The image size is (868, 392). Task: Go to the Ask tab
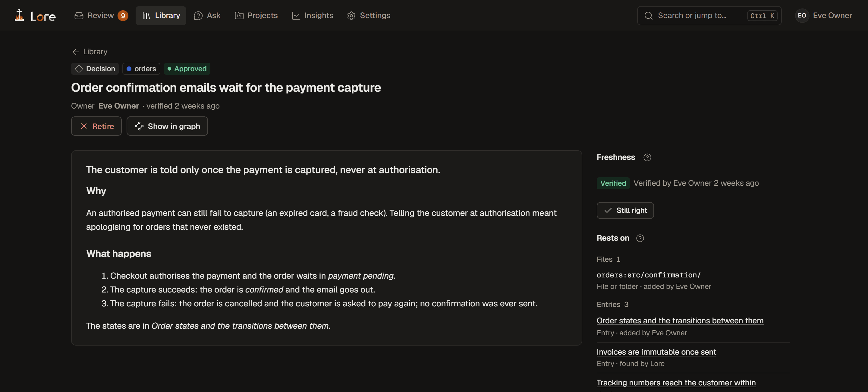coord(207,15)
